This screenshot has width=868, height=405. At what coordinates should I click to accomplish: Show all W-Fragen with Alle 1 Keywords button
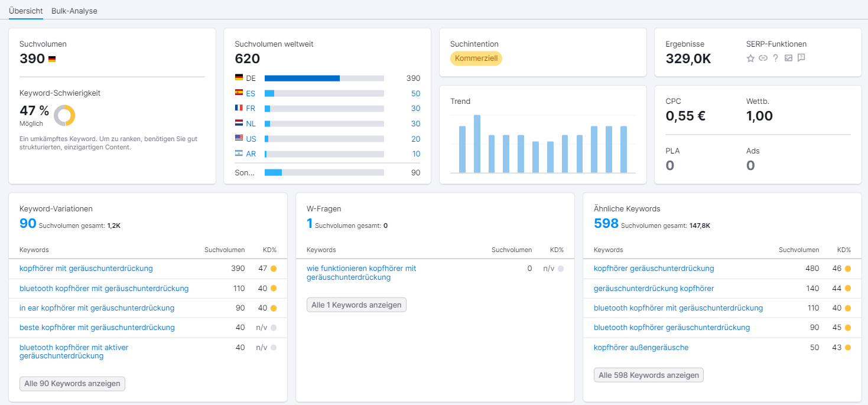356,305
